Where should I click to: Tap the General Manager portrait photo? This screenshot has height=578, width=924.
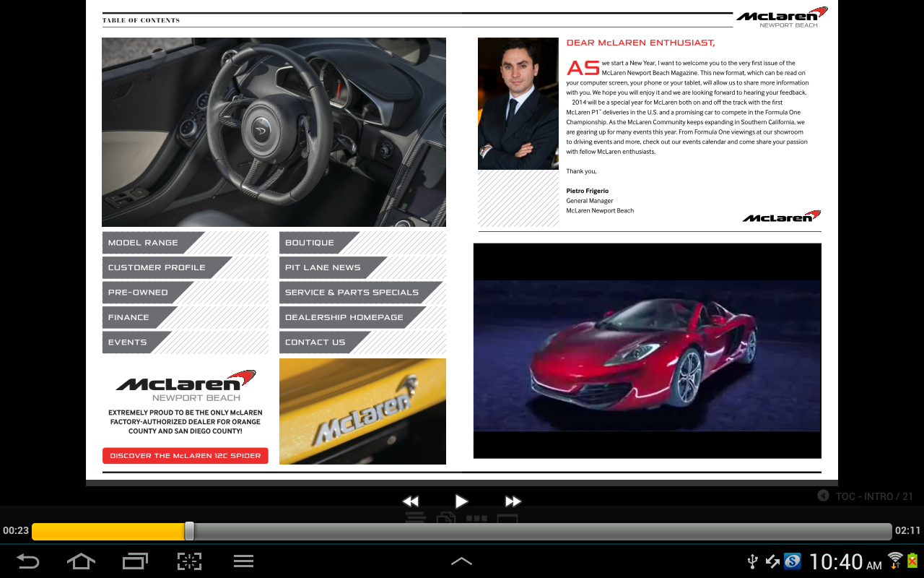point(518,103)
